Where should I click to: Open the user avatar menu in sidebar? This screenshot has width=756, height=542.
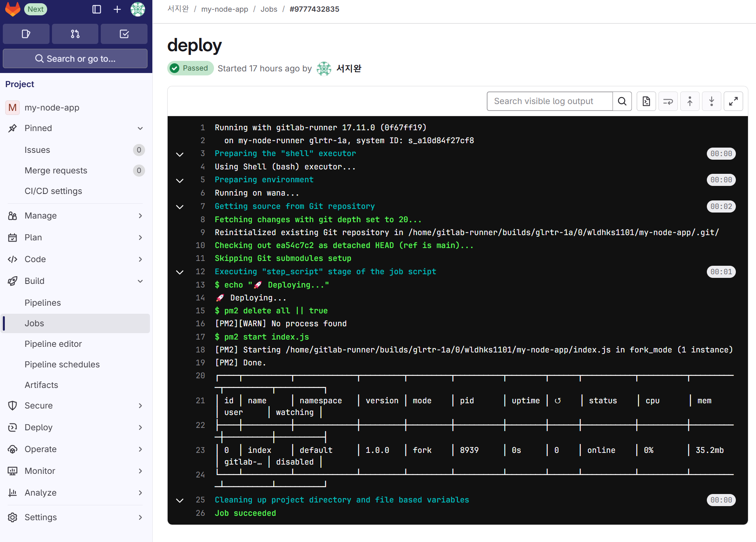138,9
